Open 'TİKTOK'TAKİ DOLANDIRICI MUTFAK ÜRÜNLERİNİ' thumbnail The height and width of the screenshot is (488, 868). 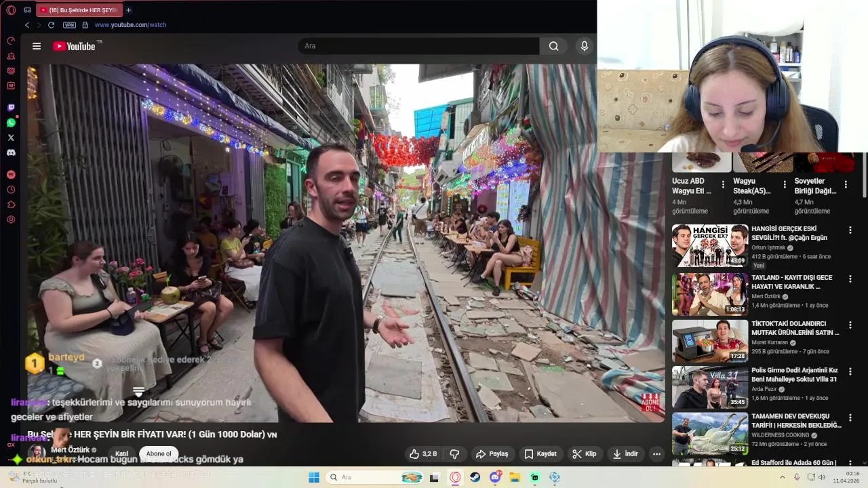(x=710, y=341)
